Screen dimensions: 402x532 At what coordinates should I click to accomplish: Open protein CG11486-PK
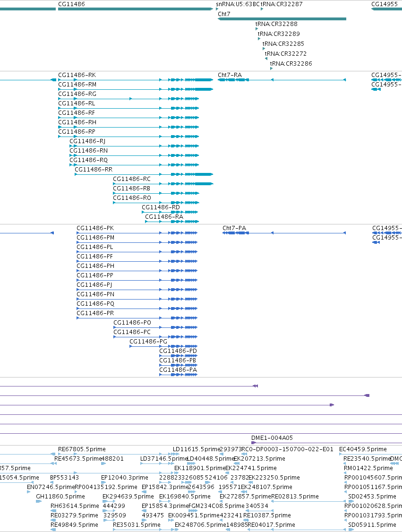95,228
